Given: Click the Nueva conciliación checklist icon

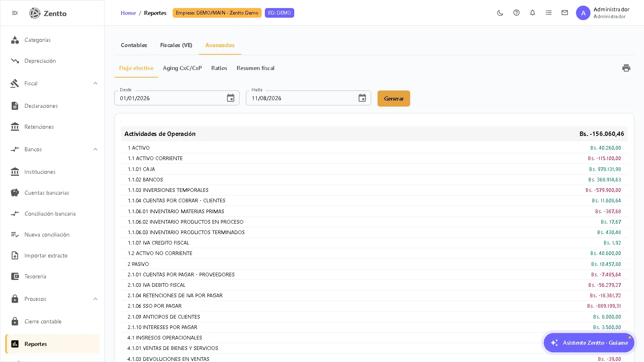Looking at the screenshot, I should tap(15, 234).
